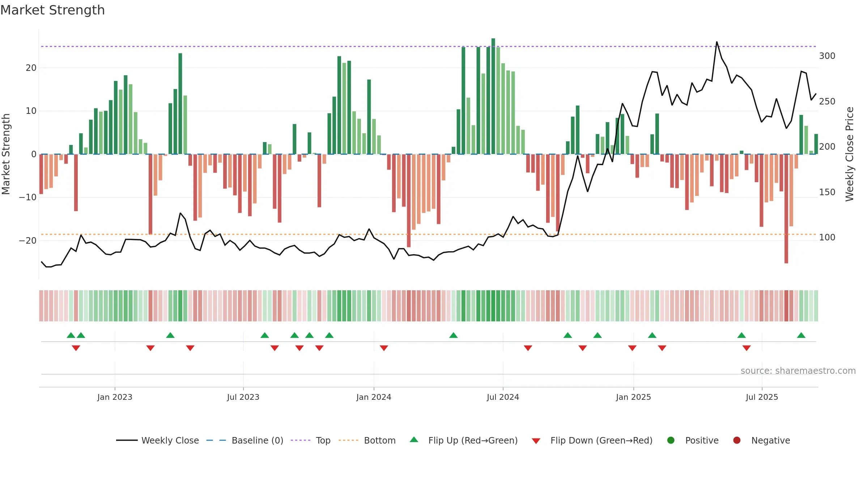Toggle the Flip Up (Red→Green) legend entry

point(464,440)
